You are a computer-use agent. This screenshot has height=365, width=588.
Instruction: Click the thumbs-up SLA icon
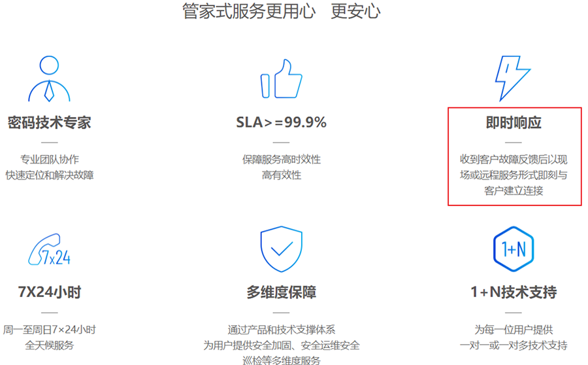click(281, 78)
